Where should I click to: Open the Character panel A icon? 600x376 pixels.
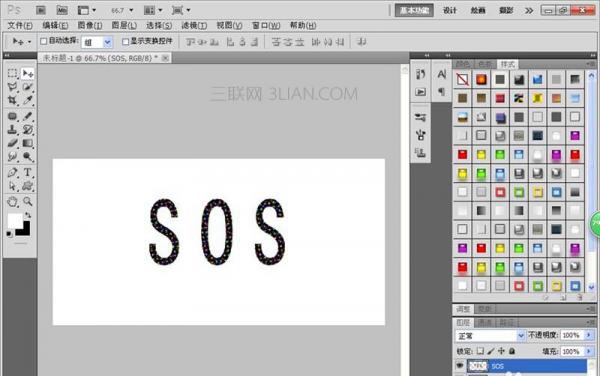coord(442,74)
